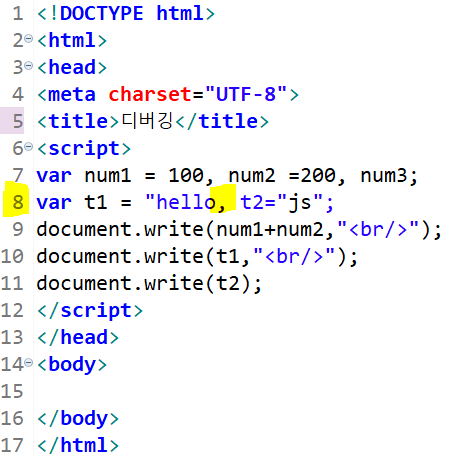Click the closing </body> tag
This screenshot has height=456, width=453.
pyautogui.click(x=78, y=419)
